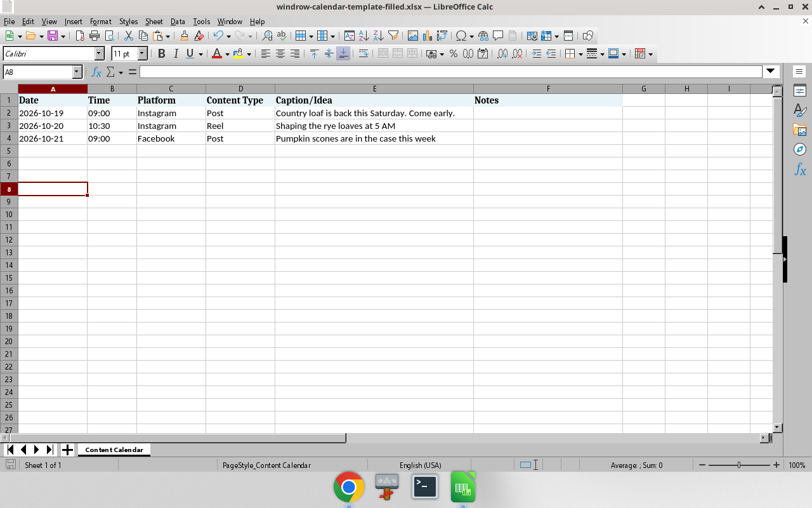The image size is (812, 508).
Task: Insert a hyperlink
Action: pos(483,36)
